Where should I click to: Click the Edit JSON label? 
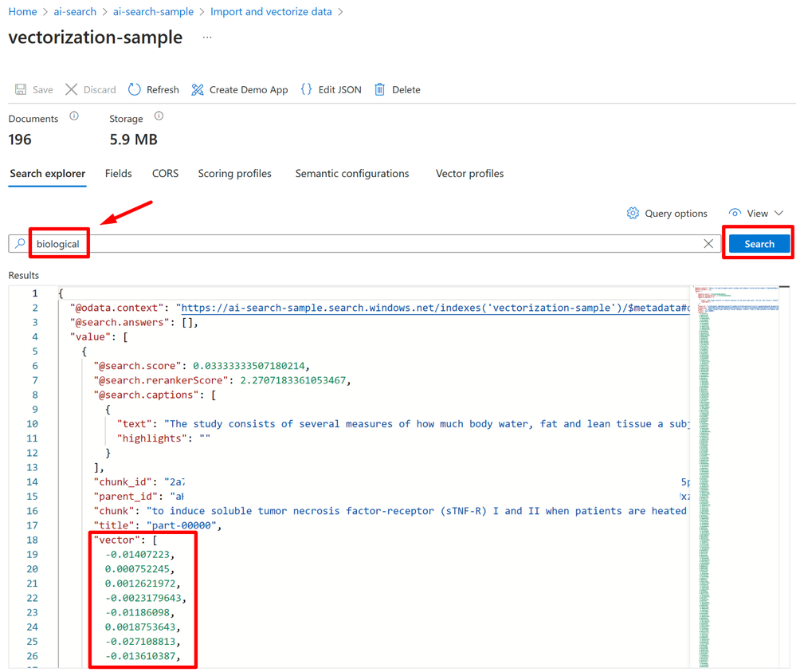(340, 90)
